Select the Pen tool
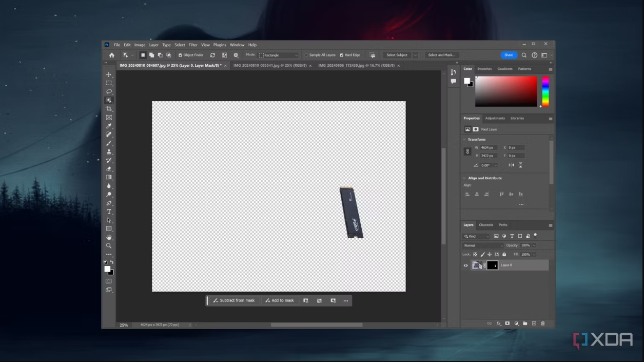 pyautogui.click(x=109, y=203)
